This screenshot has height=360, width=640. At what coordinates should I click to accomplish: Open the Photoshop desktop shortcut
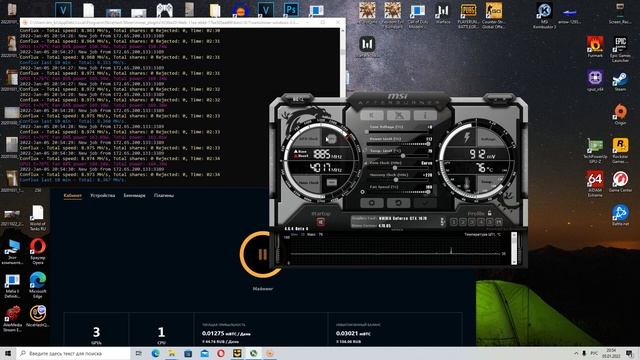pos(291,10)
